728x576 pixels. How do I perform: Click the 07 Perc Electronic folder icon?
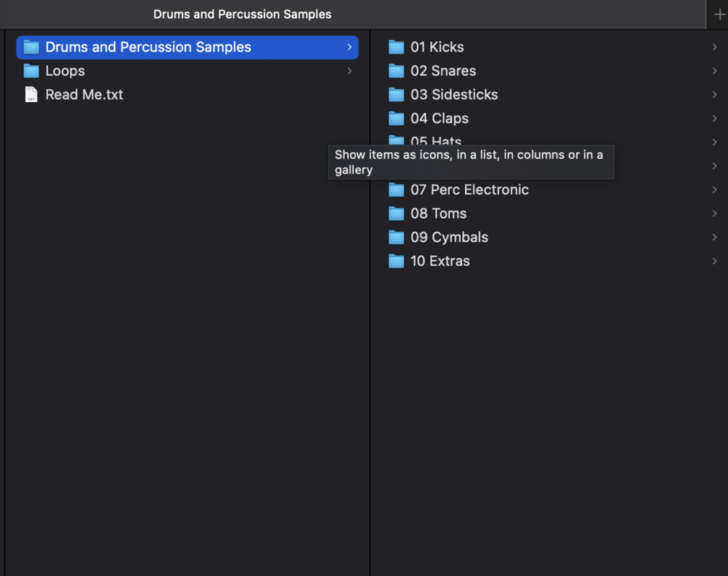[x=396, y=190]
